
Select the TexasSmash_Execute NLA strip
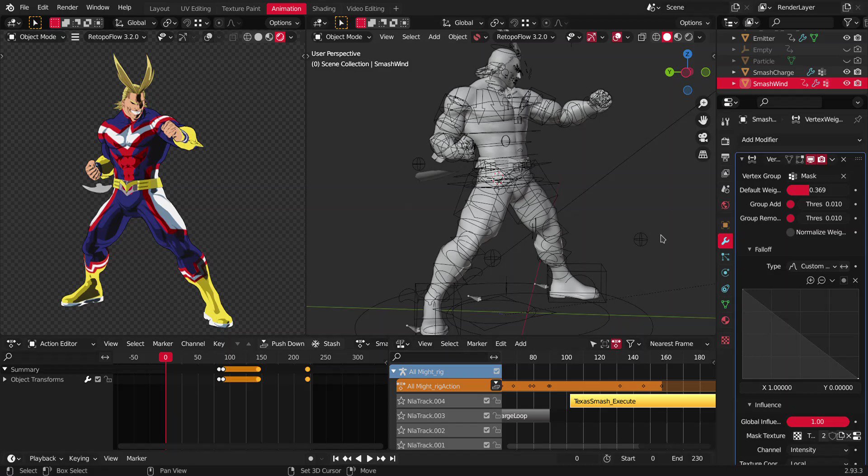643,401
